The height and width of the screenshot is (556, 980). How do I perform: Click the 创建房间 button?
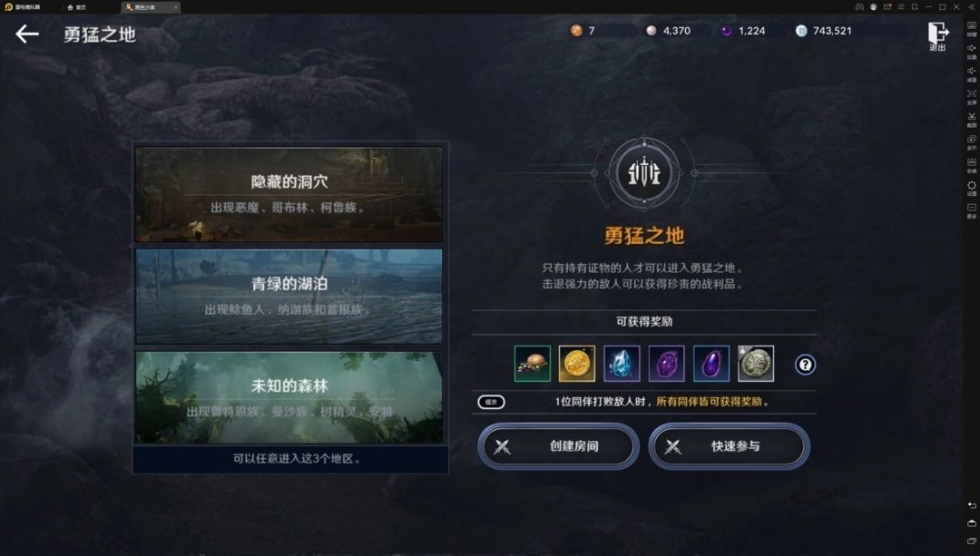click(558, 446)
